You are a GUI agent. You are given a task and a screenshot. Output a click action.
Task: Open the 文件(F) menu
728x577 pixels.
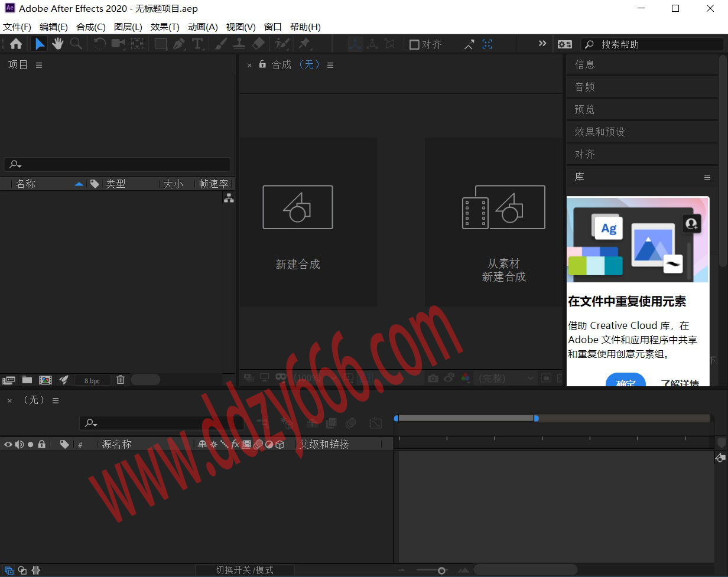click(x=17, y=27)
